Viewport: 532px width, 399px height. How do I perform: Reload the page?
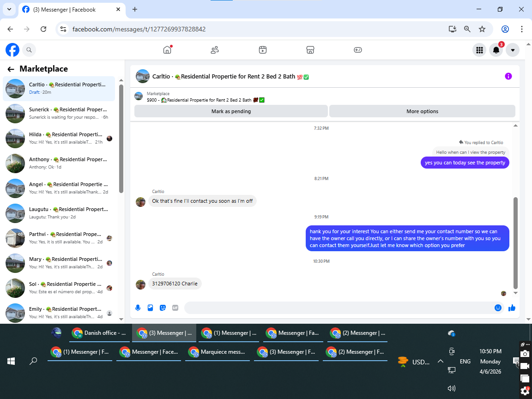coord(43,29)
